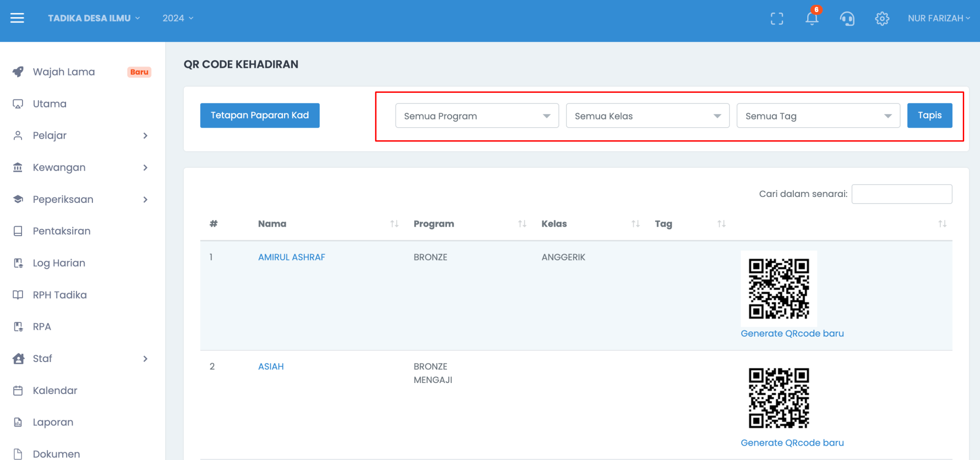
Task: Change the 2024 year dropdown
Action: click(178, 18)
